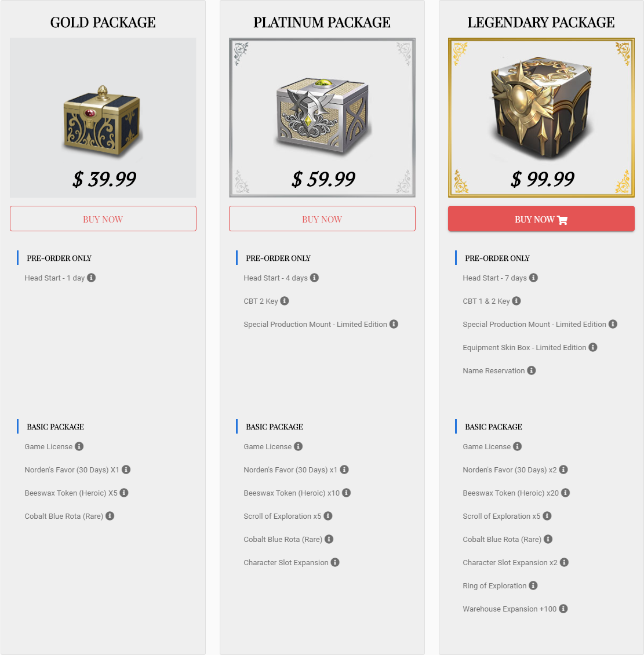Show info for Ring of Exploration

tap(533, 585)
